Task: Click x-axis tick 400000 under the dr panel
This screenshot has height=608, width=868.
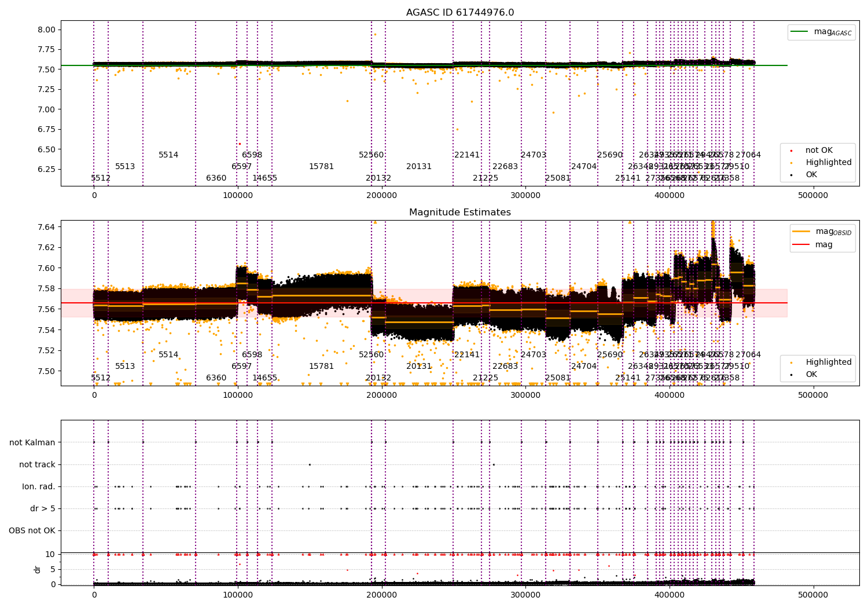Action: (x=670, y=595)
